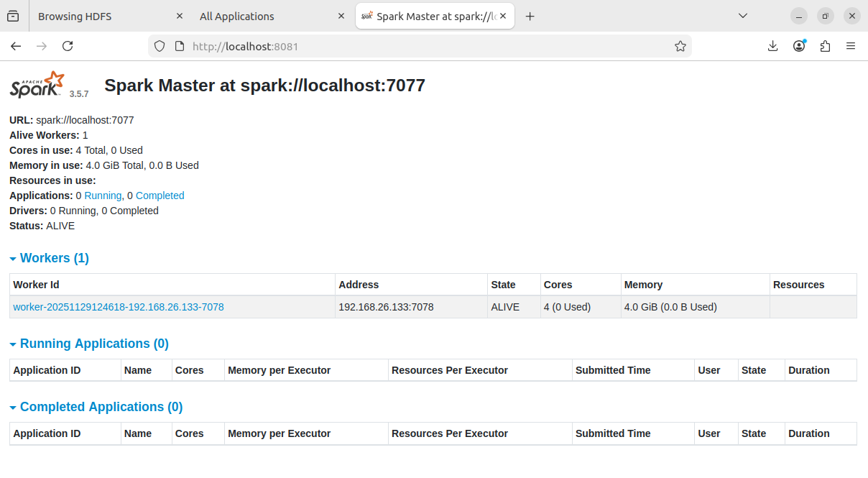Screen dimensions: 868x478
Task: Go back using the back arrow
Action: (16, 46)
